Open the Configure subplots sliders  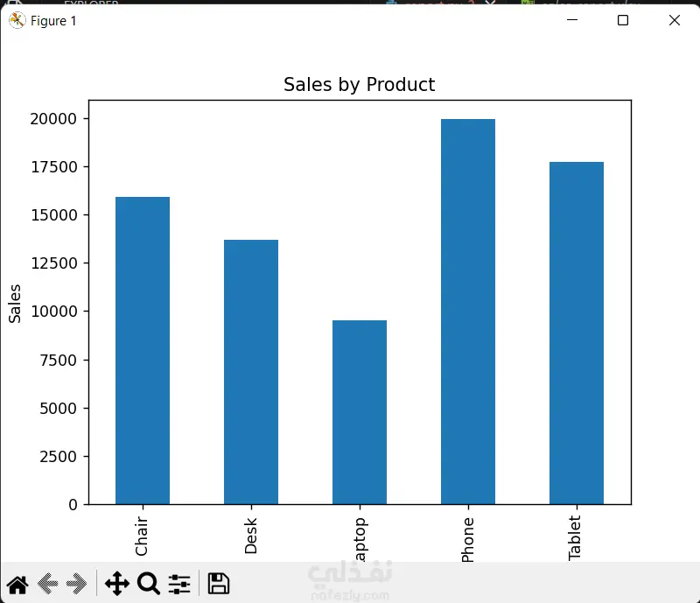[x=179, y=584]
